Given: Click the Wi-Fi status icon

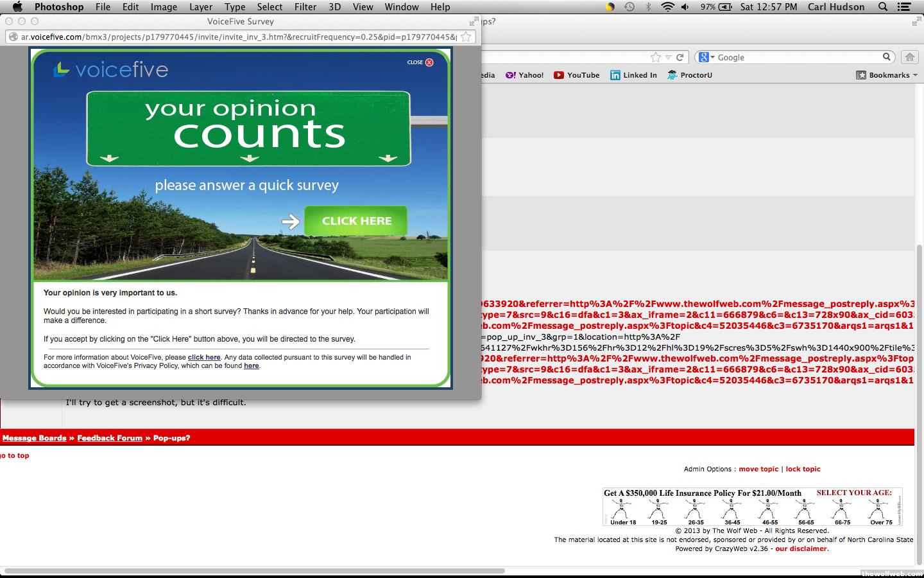Looking at the screenshot, I should 667,7.
